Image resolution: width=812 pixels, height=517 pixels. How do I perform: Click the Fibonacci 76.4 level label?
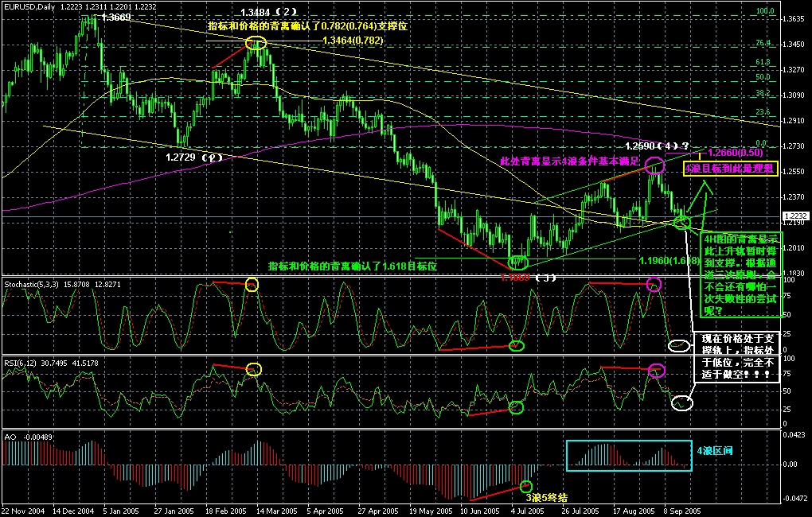pos(763,43)
